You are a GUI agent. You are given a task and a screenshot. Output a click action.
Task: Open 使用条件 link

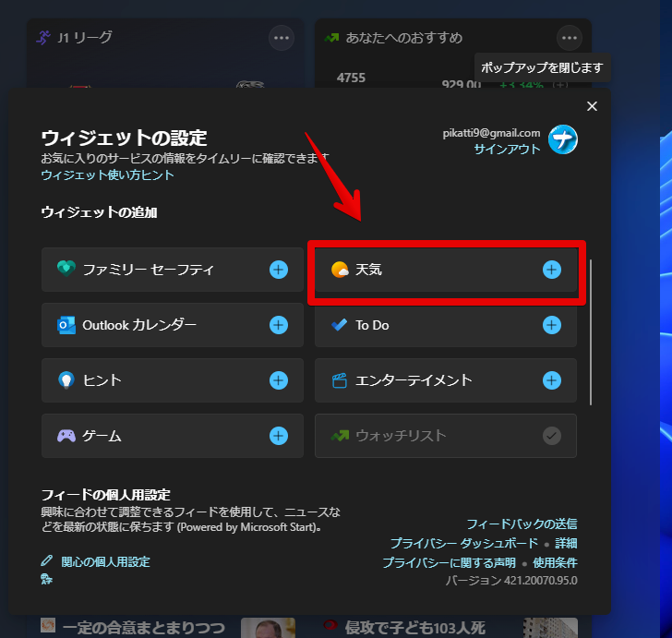pos(555,562)
